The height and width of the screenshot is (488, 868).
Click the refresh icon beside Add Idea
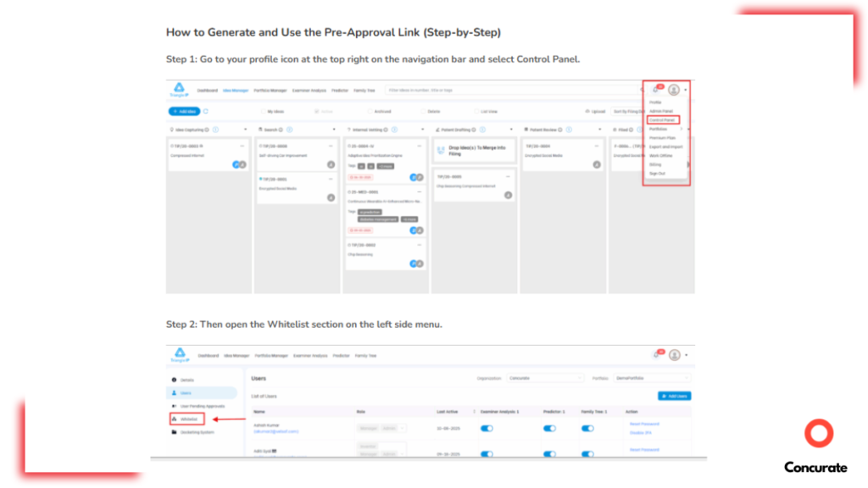pyautogui.click(x=206, y=111)
